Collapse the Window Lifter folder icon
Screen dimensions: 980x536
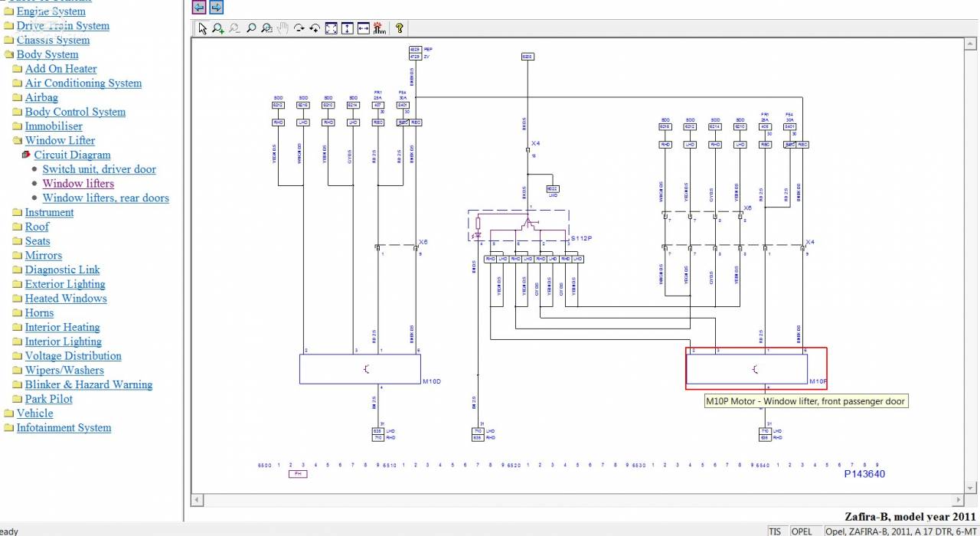18,141
